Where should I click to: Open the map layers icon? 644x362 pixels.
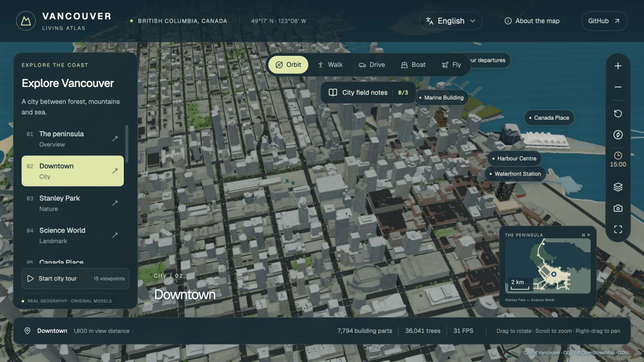pyautogui.click(x=618, y=187)
